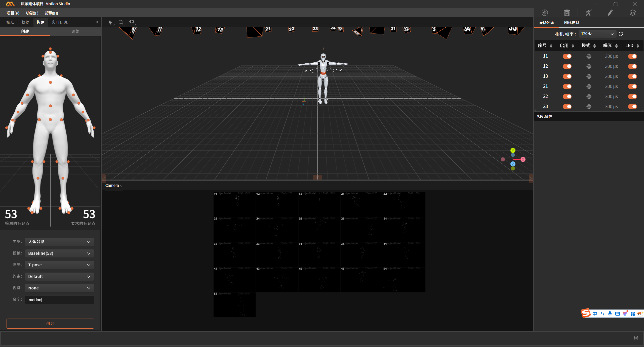Image resolution: width=644 pixels, height=347 pixels.
Task: Click the calibration target icon in top-right toolbar
Action: 545,13
